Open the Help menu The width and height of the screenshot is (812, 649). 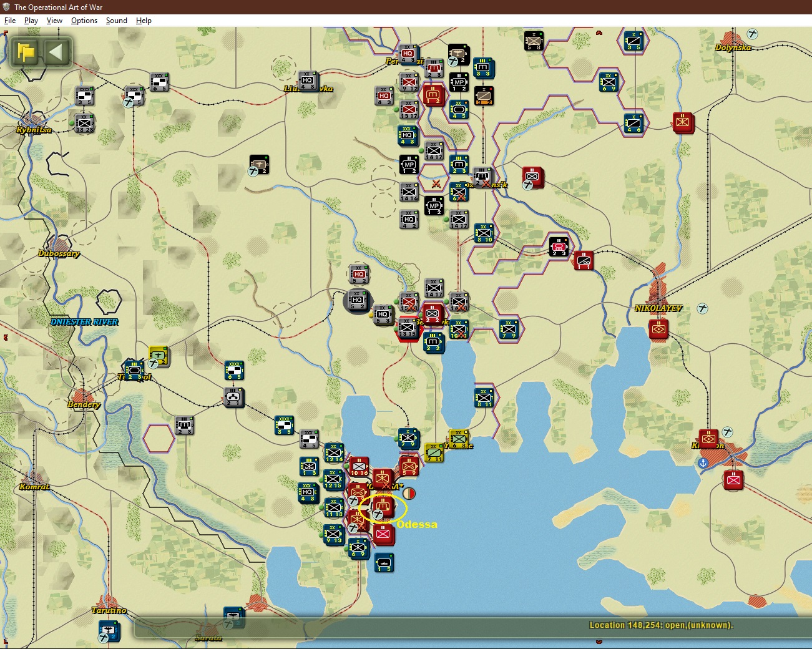pos(144,21)
